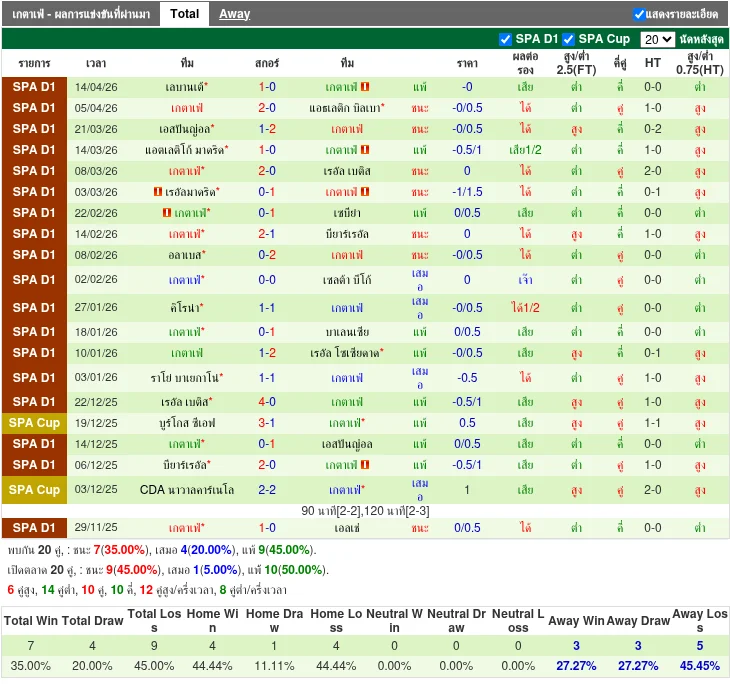Click the สกอร์ column header
This screenshot has width=730, height=684.
(267, 62)
